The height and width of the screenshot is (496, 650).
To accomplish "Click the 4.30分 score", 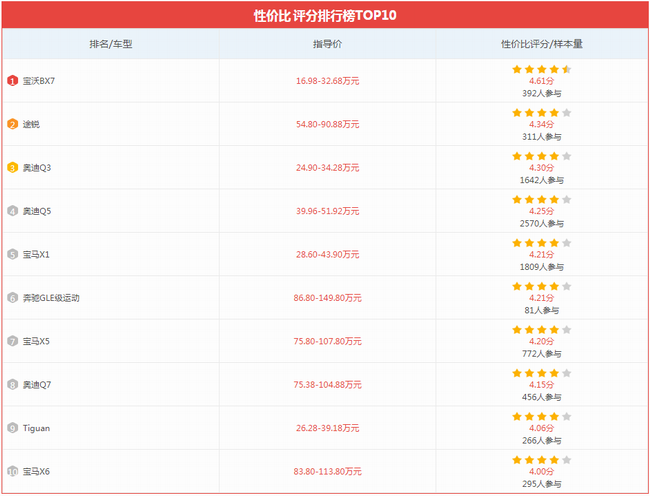I will coord(541,168).
